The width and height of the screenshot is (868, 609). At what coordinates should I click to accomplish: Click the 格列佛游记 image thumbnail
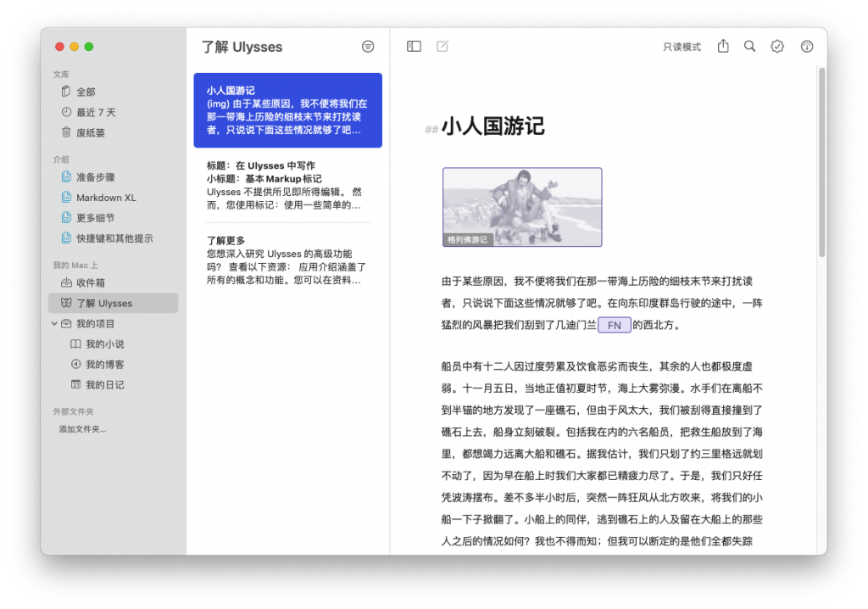click(522, 207)
